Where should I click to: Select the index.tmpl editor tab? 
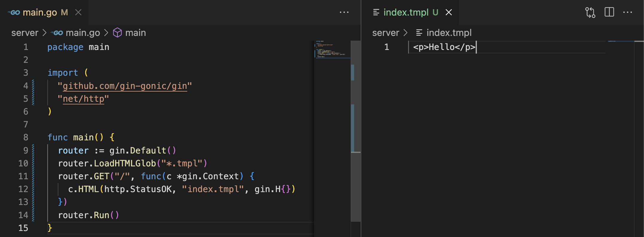pyautogui.click(x=410, y=12)
